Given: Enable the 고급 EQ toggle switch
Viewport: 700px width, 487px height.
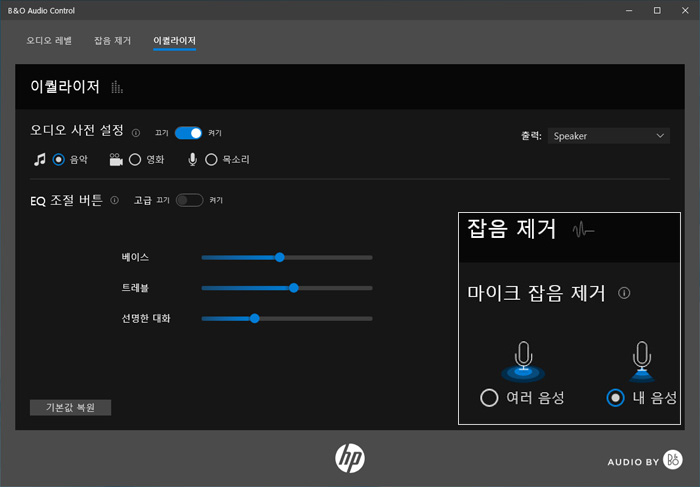Looking at the screenshot, I should click(188, 200).
